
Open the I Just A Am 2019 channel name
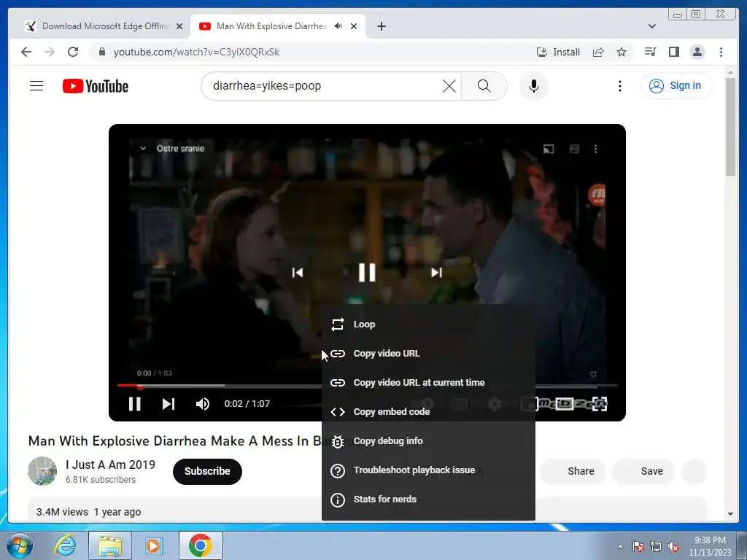coord(111,464)
